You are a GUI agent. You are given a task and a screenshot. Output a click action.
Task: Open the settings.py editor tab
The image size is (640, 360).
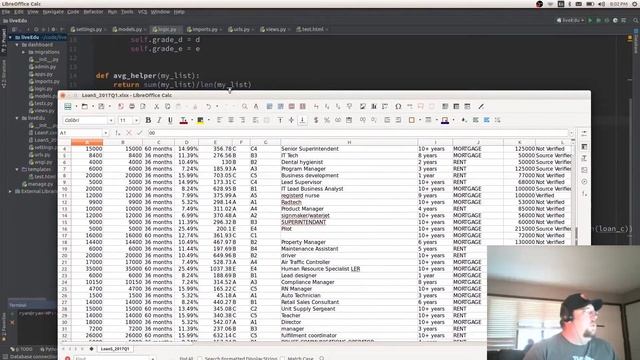tap(89, 29)
